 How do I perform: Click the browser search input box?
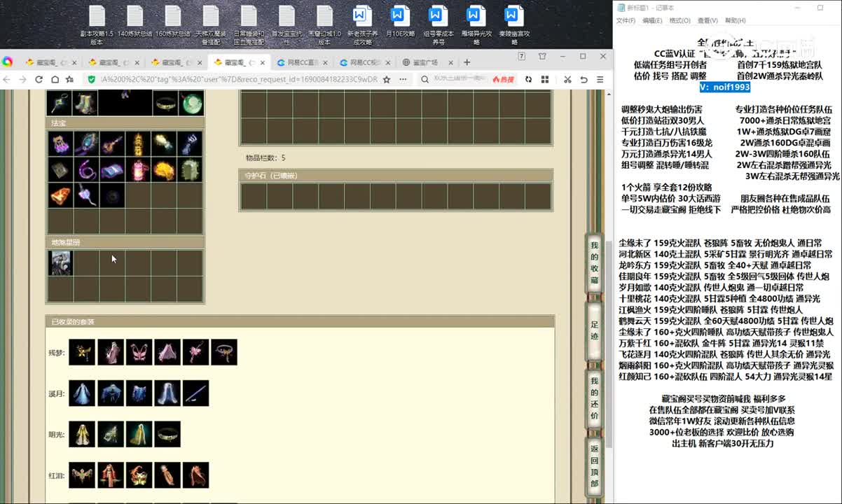(461, 80)
